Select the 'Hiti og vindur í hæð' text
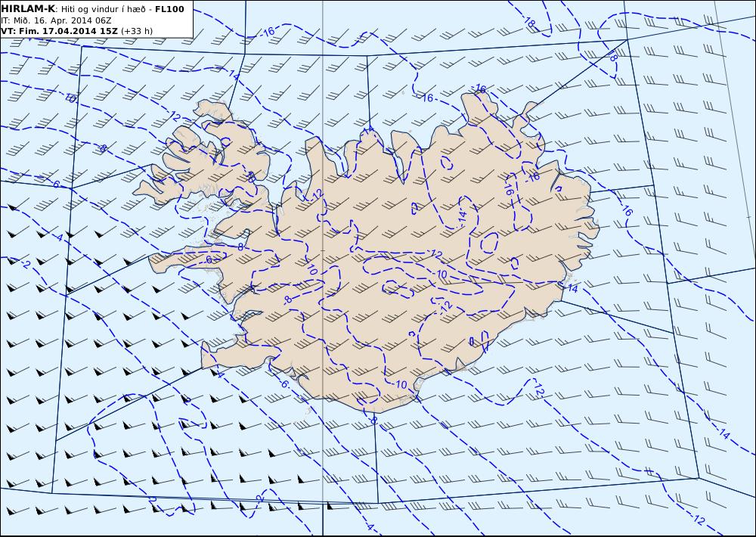The image size is (756, 537). (x=103, y=9)
